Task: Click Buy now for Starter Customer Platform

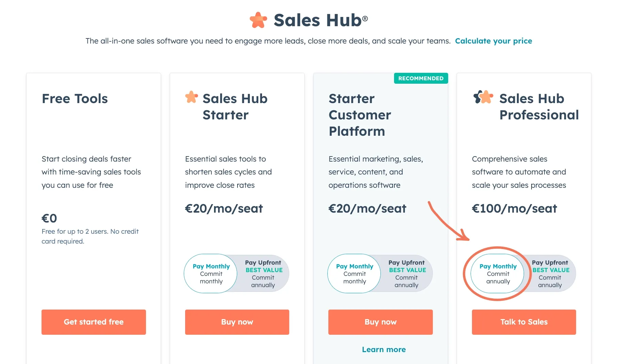Action: point(380,322)
